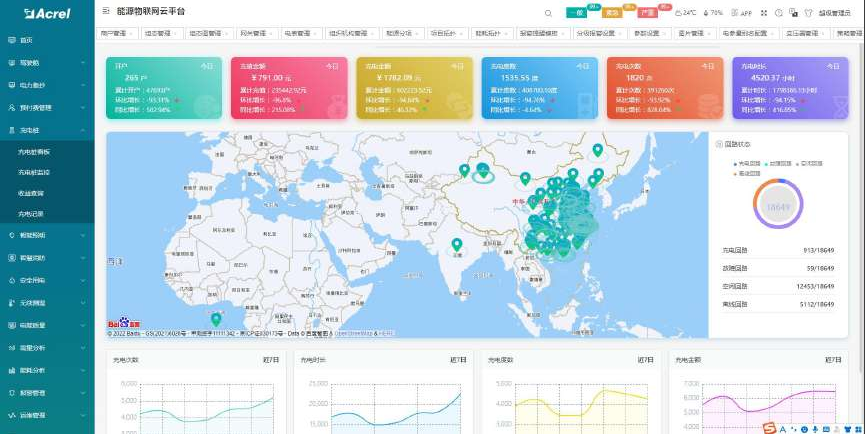
Task: Switch to the 电表管理 tab
Action: click(x=301, y=33)
